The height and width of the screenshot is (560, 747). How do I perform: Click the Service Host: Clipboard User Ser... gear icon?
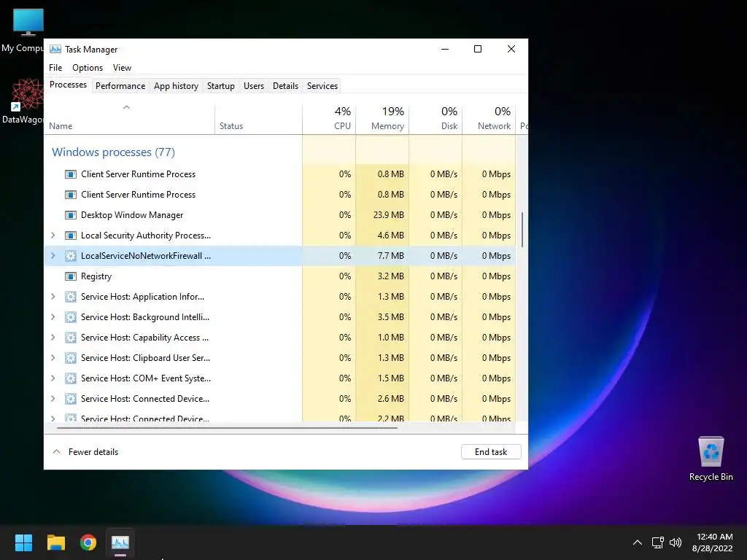71,358
